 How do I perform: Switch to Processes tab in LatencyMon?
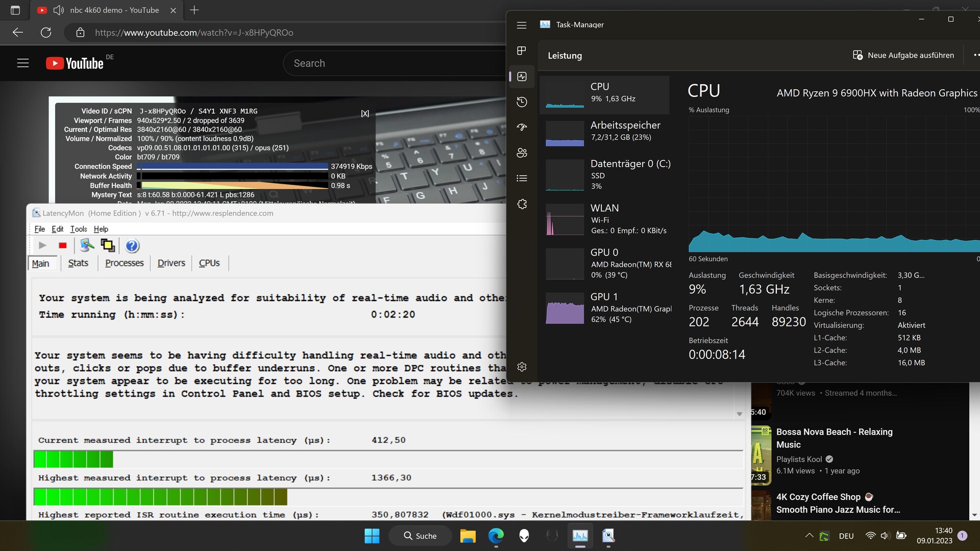125,263
